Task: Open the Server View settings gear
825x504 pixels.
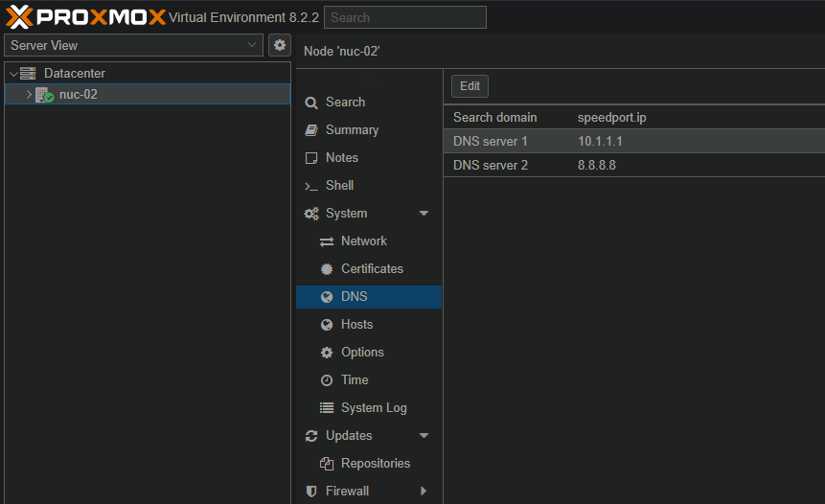Action: [280, 45]
